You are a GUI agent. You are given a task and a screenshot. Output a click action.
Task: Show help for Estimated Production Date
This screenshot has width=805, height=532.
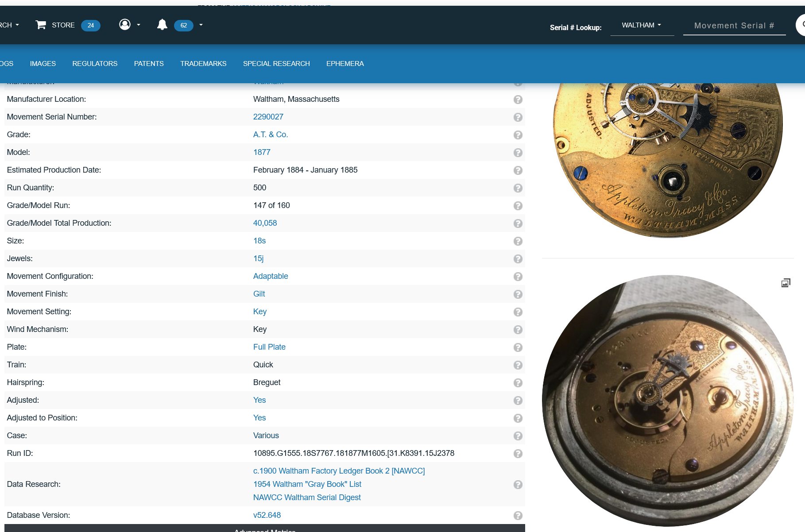pos(518,170)
